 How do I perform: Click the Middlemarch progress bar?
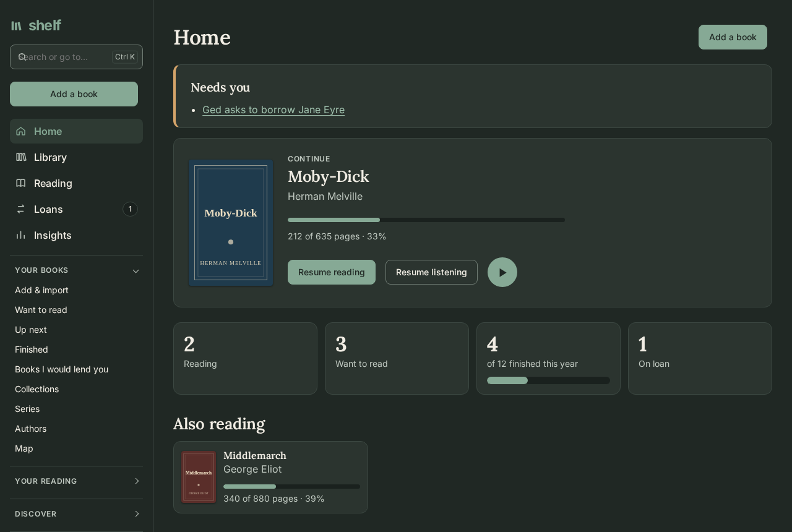[291, 487]
